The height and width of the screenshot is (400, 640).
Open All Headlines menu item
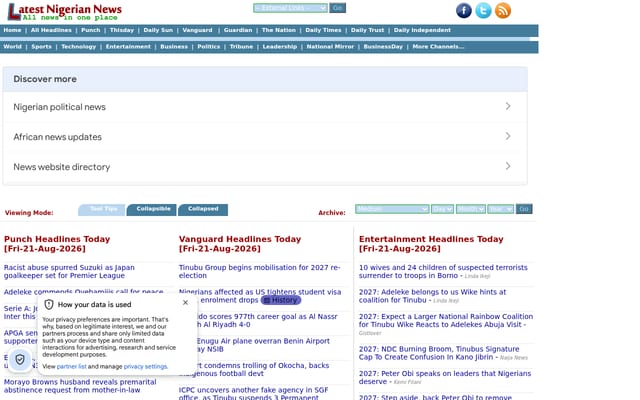coord(51,30)
